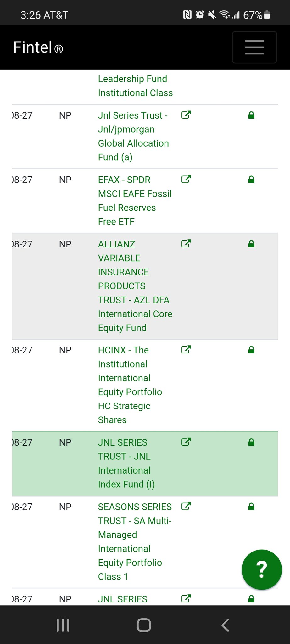Click lock icon in Jnl/jpmorgan Global Allocation row
This screenshot has height=644, width=290.
(x=251, y=115)
